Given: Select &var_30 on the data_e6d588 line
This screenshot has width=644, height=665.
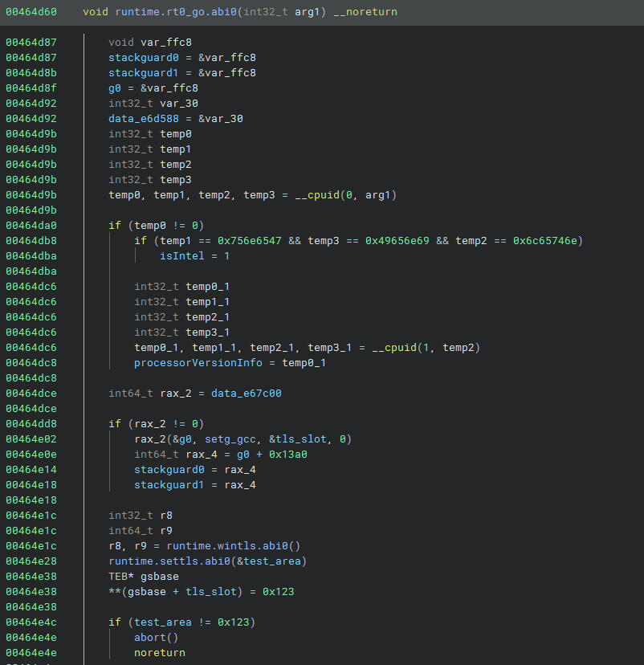Looking at the screenshot, I should (221, 119).
